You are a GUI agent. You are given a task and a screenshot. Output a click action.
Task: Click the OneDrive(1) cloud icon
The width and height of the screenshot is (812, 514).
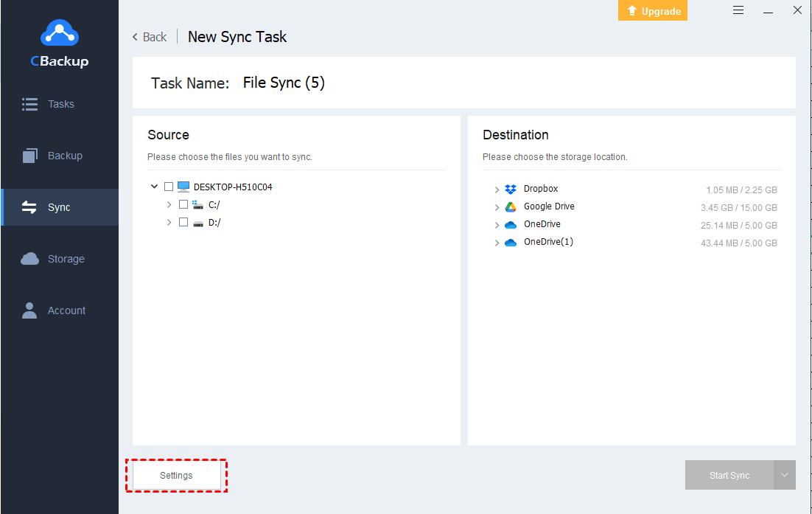point(511,243)
